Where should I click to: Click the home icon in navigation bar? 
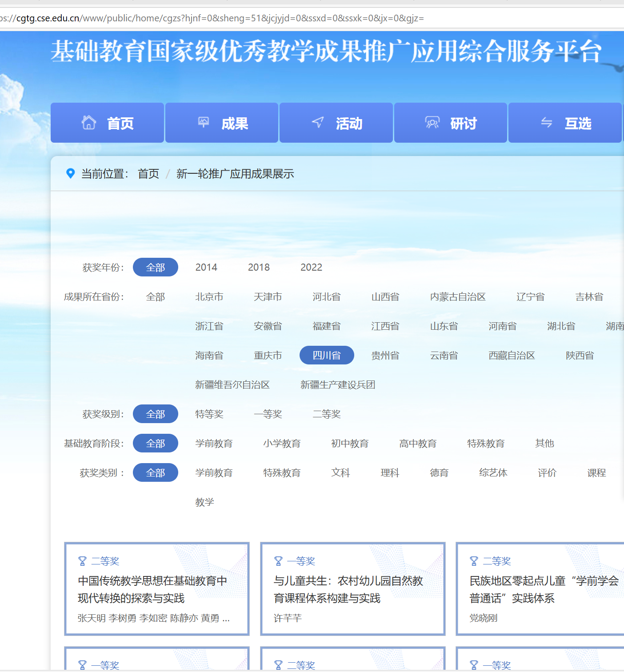[89, 123]
